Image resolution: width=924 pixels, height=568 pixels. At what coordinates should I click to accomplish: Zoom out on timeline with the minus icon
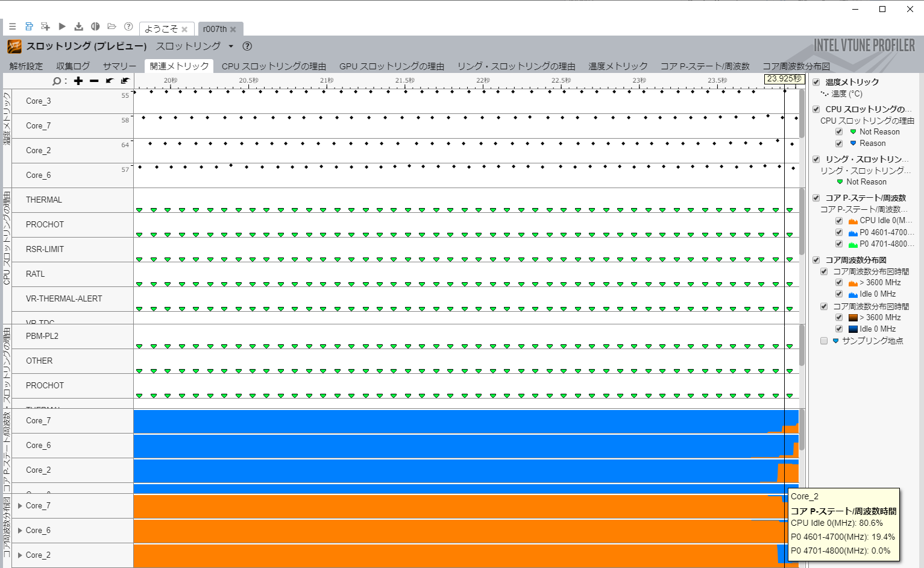coord(94,81)
